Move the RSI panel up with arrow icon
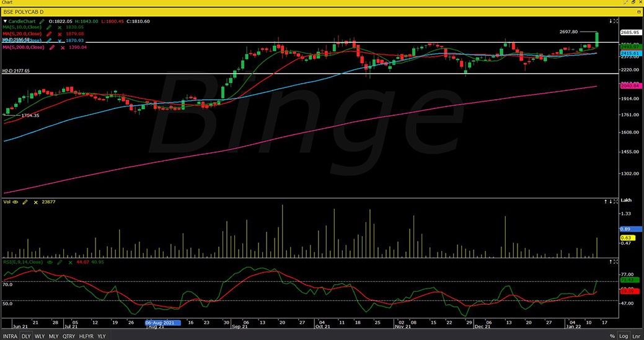 coord(611,261)
